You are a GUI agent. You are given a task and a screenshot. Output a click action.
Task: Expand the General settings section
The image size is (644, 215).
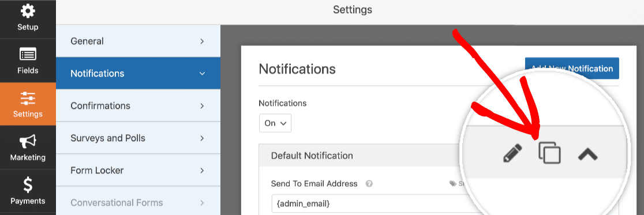point(138,41)
